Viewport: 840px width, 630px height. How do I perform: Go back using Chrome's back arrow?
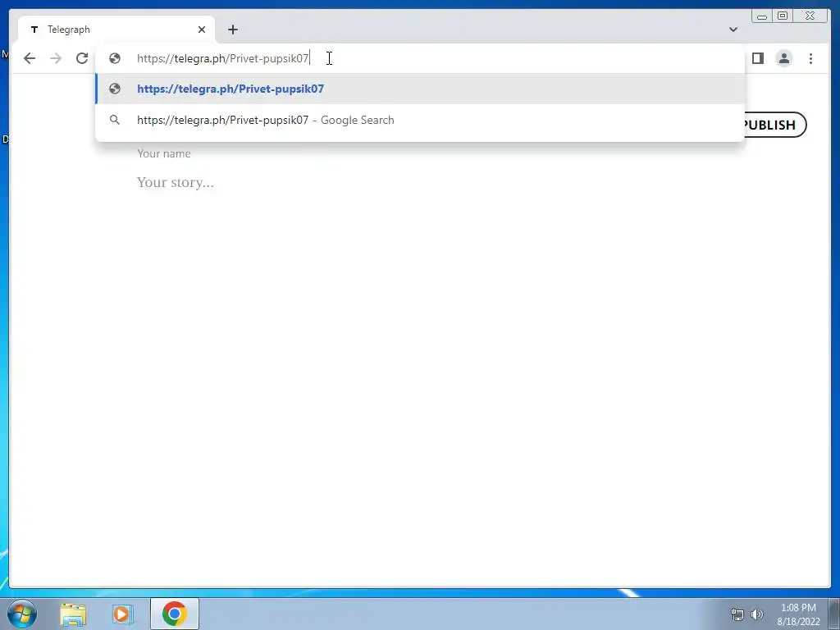pos(30,58)
